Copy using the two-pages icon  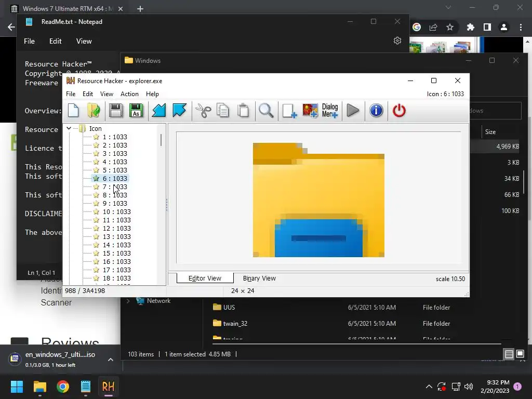(x=223, y=111)
